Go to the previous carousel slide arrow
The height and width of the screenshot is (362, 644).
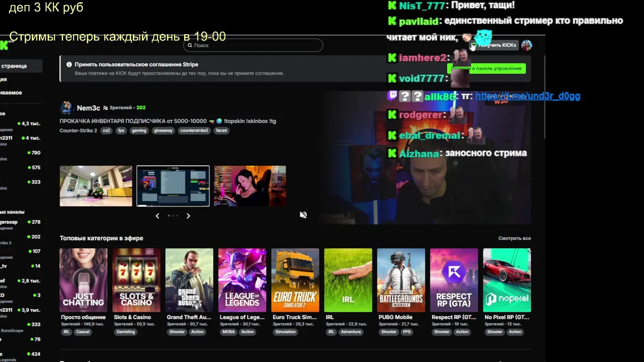point(157,216)
